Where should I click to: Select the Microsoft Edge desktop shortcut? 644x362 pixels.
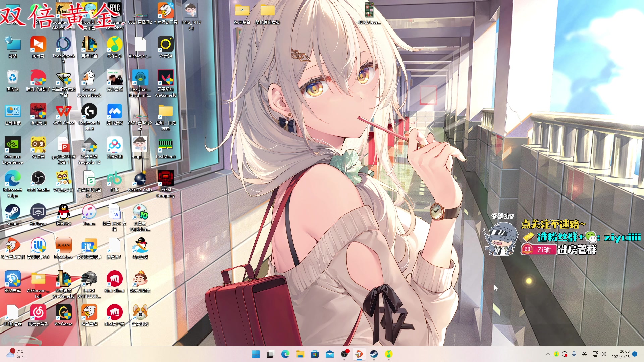[x=13, y=184]
